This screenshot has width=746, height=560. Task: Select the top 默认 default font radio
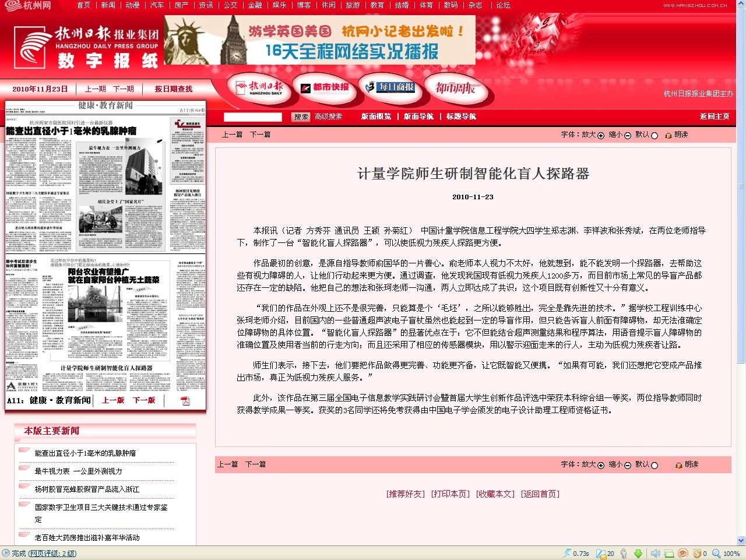[x=654, y=136]
